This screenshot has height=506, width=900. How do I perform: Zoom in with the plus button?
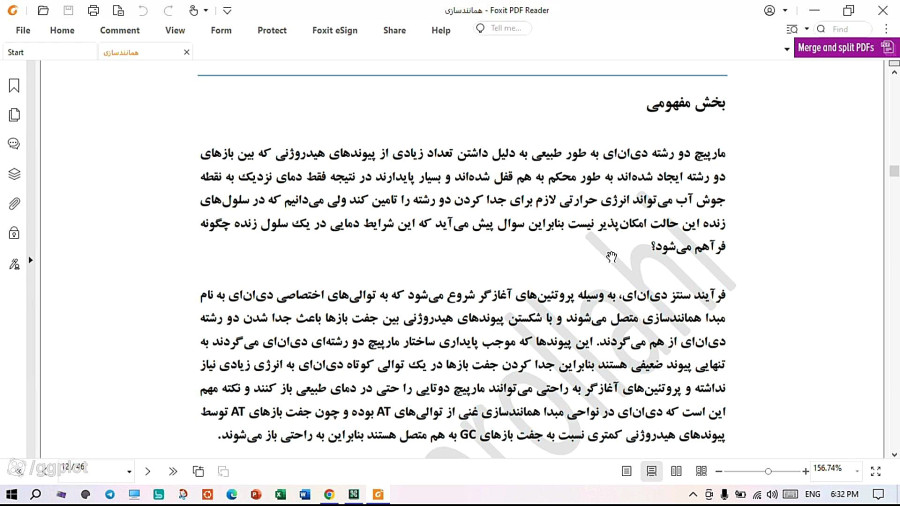[x=806, y=472]
